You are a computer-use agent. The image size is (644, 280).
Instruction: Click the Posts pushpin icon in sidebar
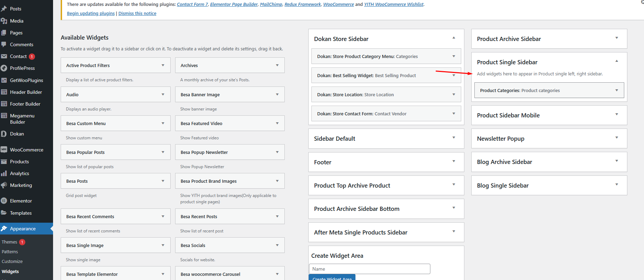tap(4, 9)
